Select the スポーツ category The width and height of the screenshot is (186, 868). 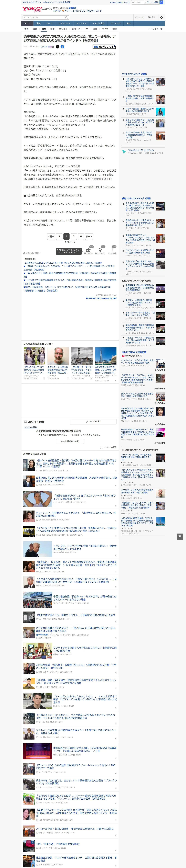pos(76,29)
